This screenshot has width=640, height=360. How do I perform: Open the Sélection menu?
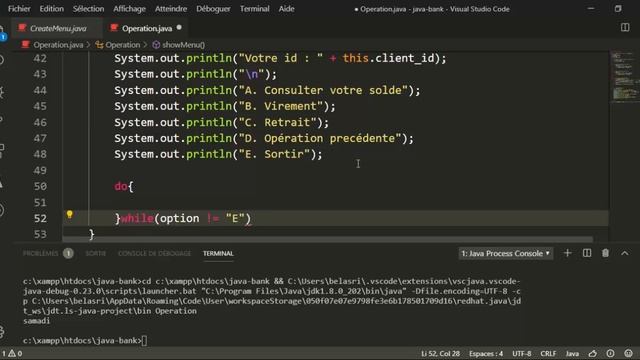click(x=88, y=9)
